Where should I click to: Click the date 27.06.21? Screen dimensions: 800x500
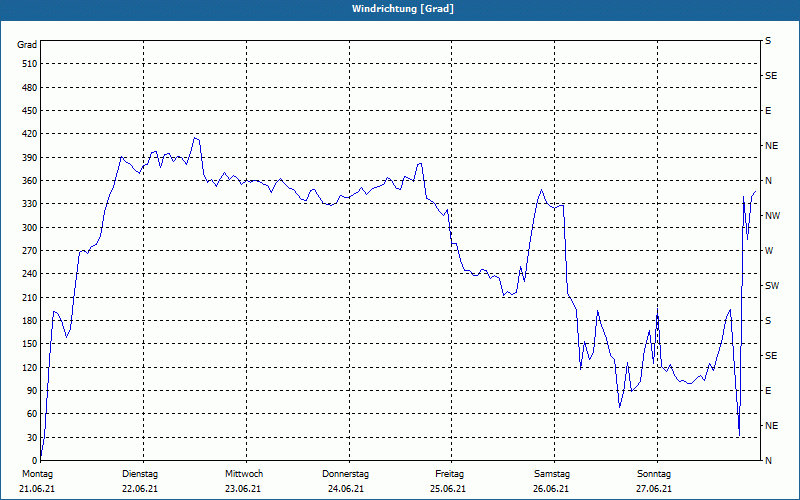tap(654, 489)
